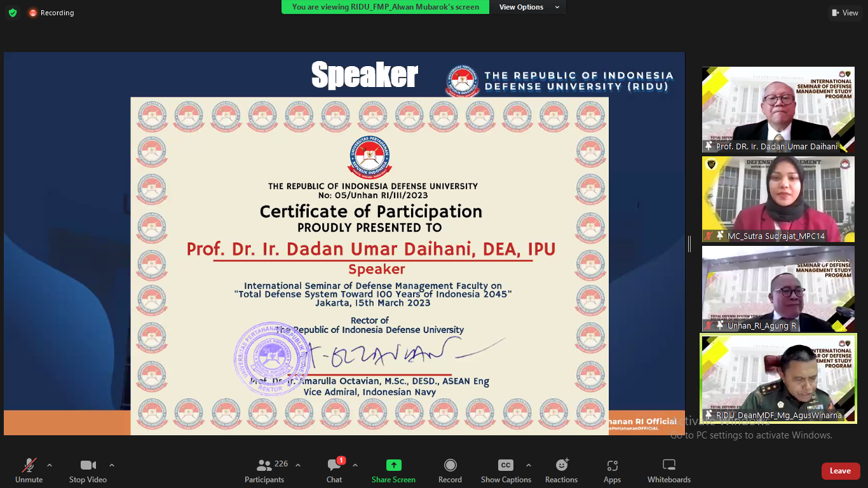
Task: Click muted mic icon on MC_Sutra Sudrajat tile
Action: (x=709, y=236)
